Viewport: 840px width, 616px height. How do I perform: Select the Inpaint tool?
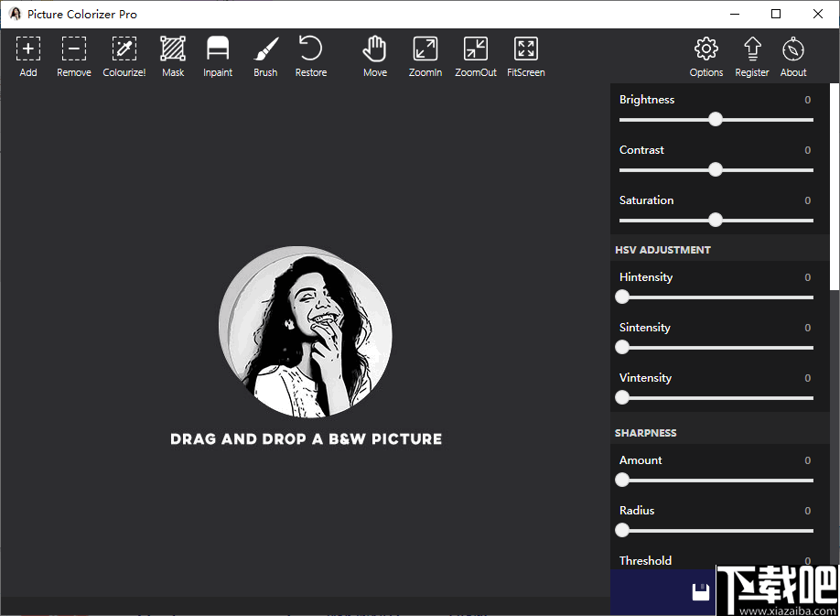[218, 49]
